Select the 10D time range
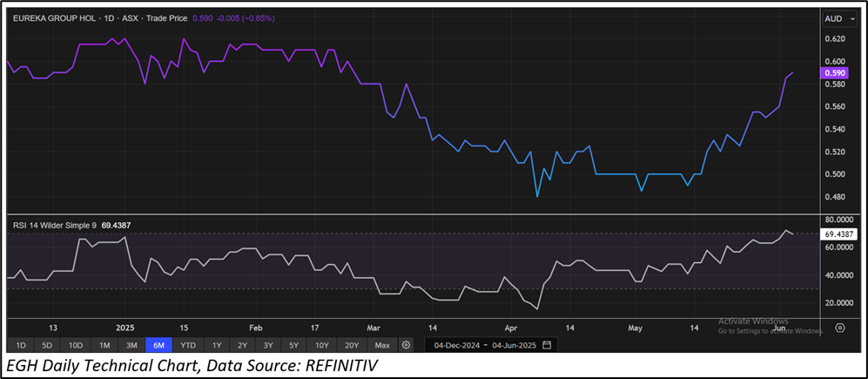Viewport: 868px width, 379px height. point(76,345)
